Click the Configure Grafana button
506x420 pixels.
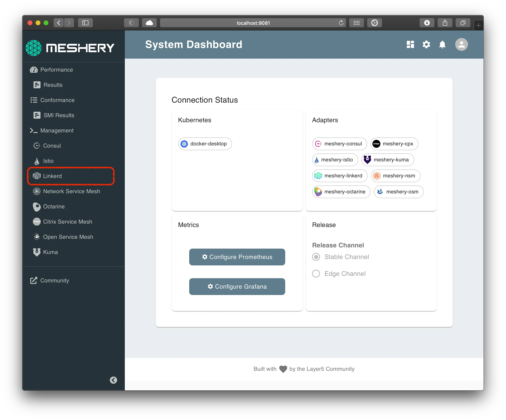pos(237,287)
